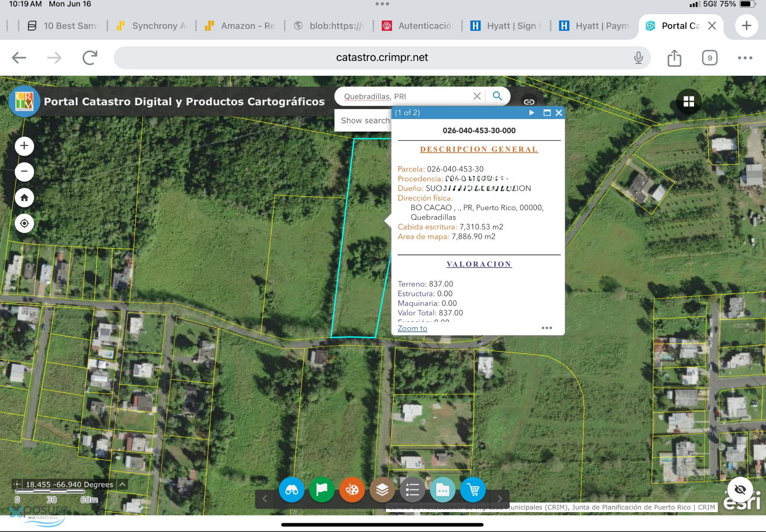This screenshot has width=766, height=532.
Task: Open the shopping cart widget
Action: tap(473, 490)
